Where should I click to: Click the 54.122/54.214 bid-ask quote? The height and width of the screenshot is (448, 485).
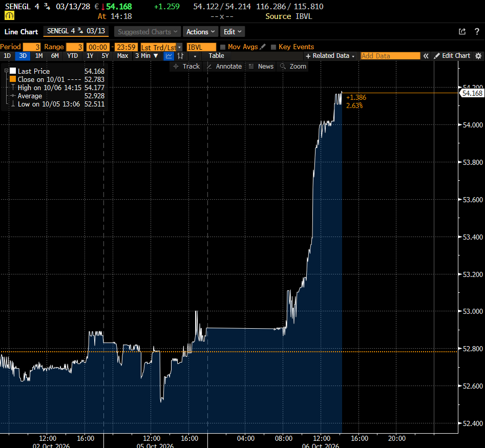click(x=222, y=7)
